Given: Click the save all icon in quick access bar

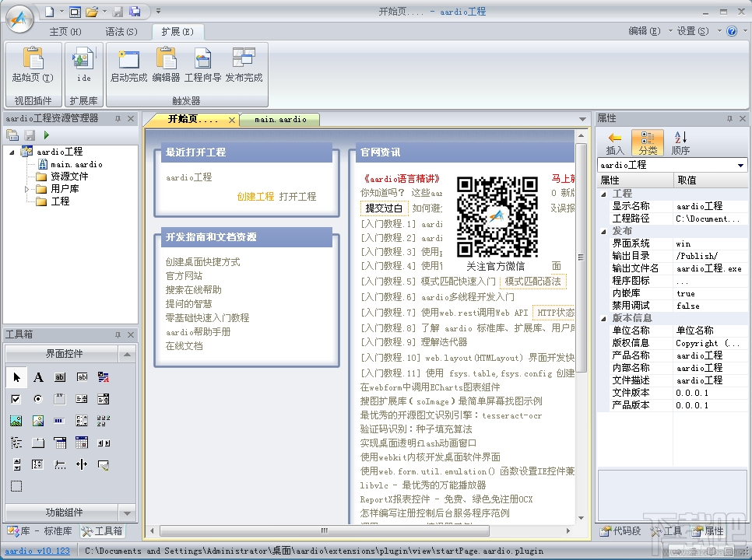Looking at the screenshot, I should (135, 12).
